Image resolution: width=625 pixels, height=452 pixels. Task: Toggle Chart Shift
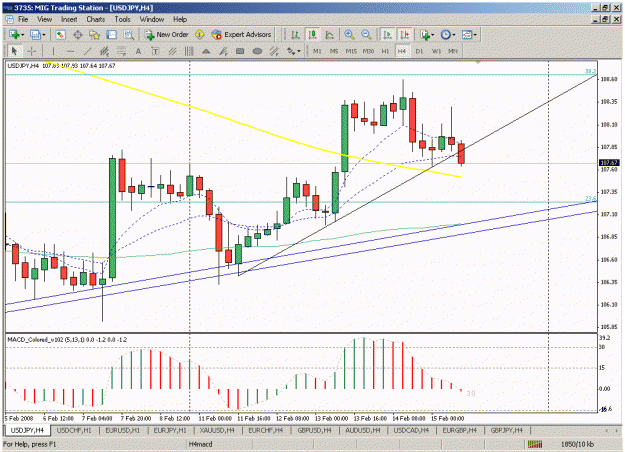tap(404, 35)
